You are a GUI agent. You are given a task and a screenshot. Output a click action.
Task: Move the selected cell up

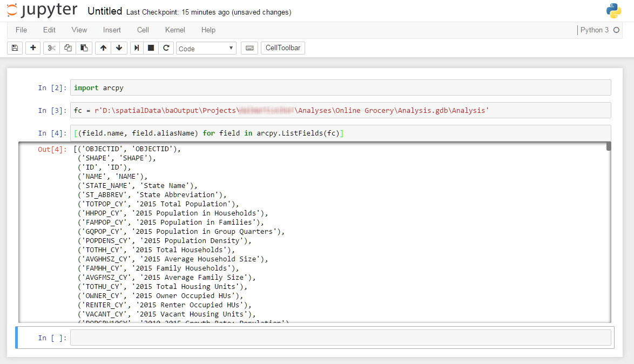pos(103,48)
